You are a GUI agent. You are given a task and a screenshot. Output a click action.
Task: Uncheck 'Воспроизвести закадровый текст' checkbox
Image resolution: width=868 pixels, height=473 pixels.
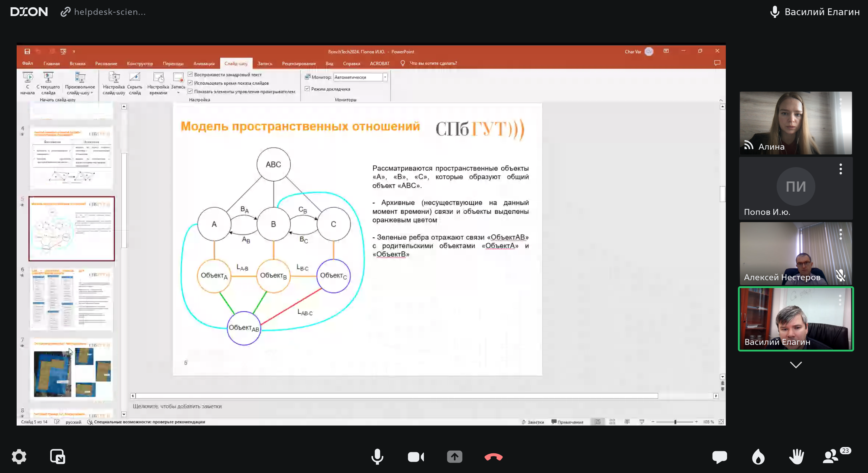[x=190, y=74]
